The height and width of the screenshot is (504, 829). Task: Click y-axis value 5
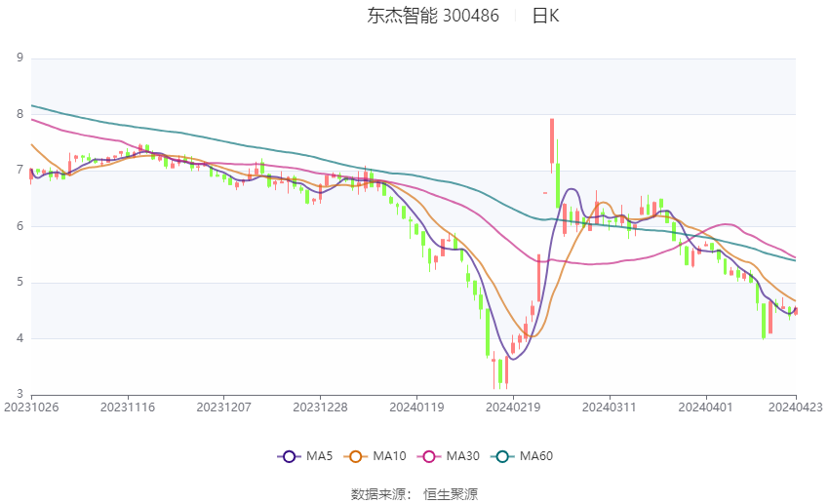tap(20, 282)
